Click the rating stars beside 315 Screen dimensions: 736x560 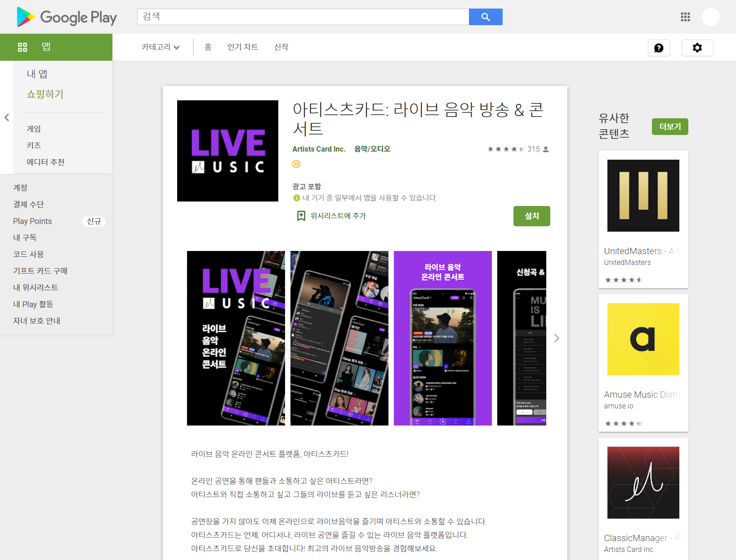pyautogui.click(x=506, y=149)
